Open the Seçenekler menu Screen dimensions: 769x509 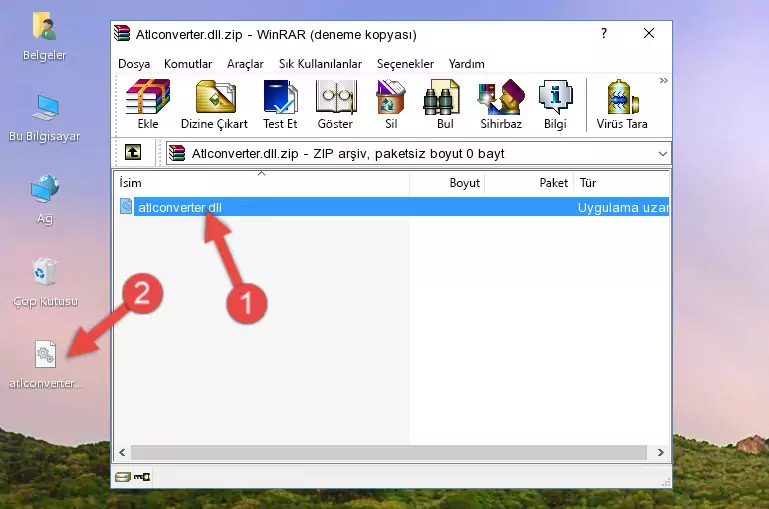405,64
